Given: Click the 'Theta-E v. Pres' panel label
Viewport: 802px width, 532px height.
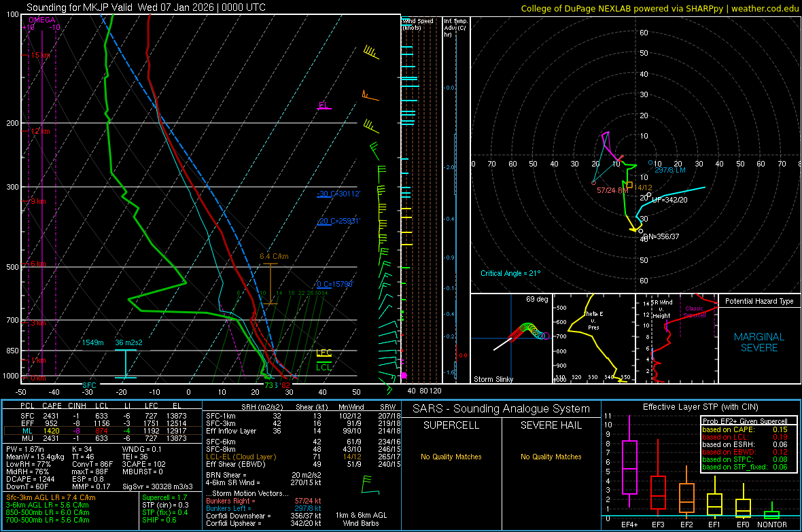Looking at the screenshot, I should (x=593, y=321).
